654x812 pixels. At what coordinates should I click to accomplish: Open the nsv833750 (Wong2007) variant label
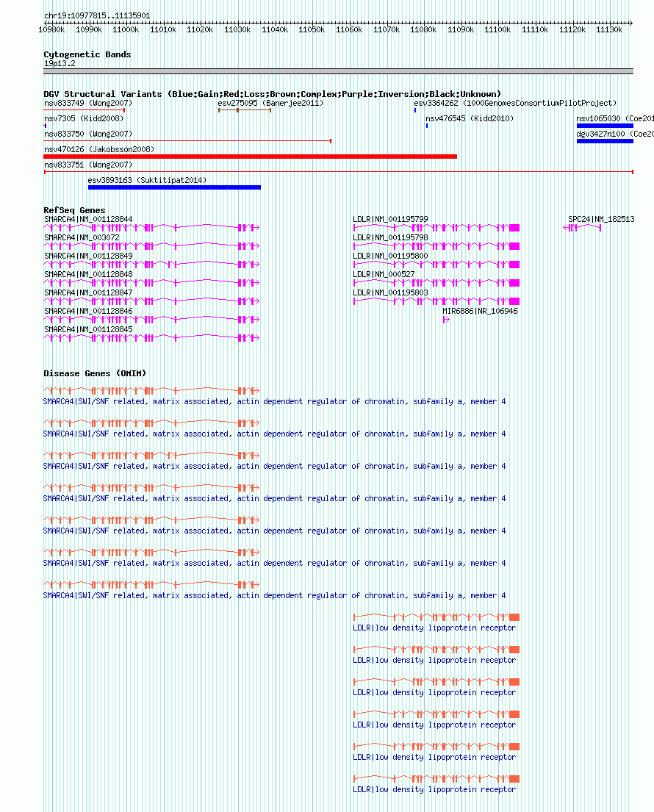coord(88,134)
